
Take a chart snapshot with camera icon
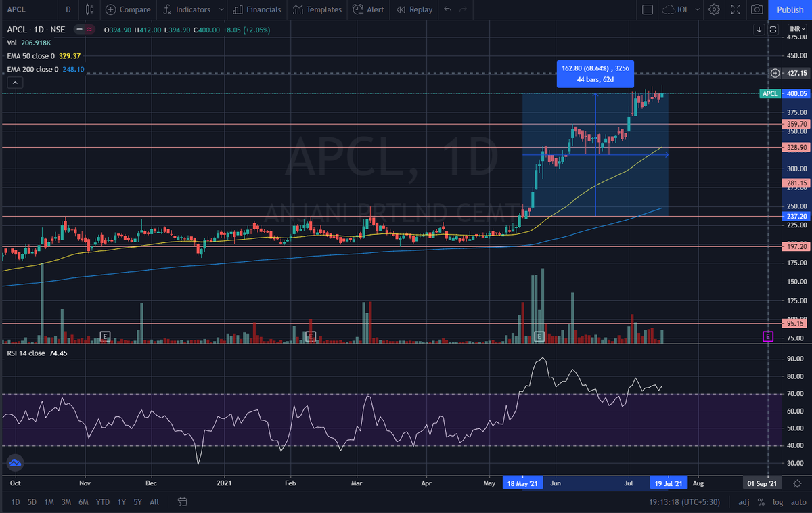pyautogui.click(x=757, y=9)
